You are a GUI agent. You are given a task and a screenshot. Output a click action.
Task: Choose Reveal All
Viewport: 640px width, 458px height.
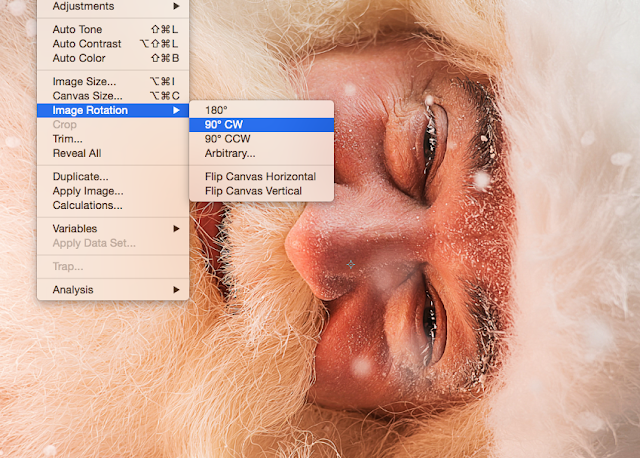coord(113,153)
